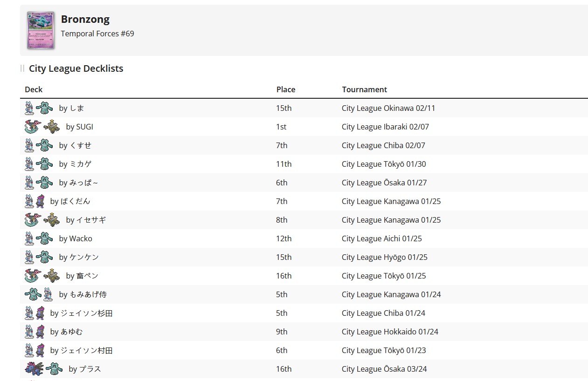Click the Bronzong card title
Viewport: 588px width, 381px height.
click(85, 19)
